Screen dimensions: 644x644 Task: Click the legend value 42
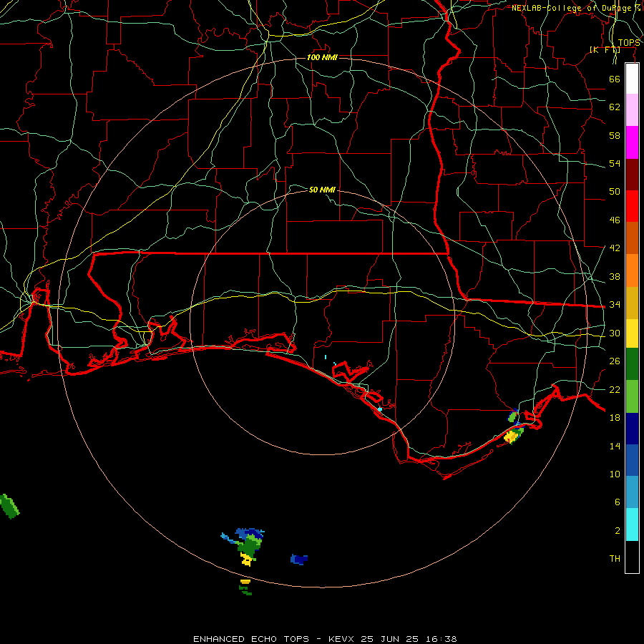tap(615, 248)
